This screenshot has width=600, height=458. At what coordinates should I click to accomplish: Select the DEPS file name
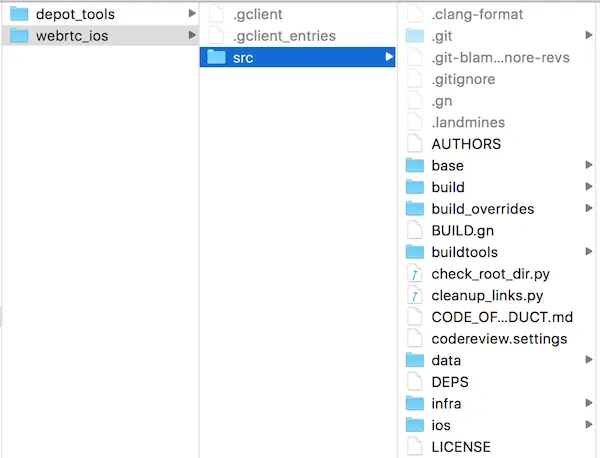tap(450, 382)
